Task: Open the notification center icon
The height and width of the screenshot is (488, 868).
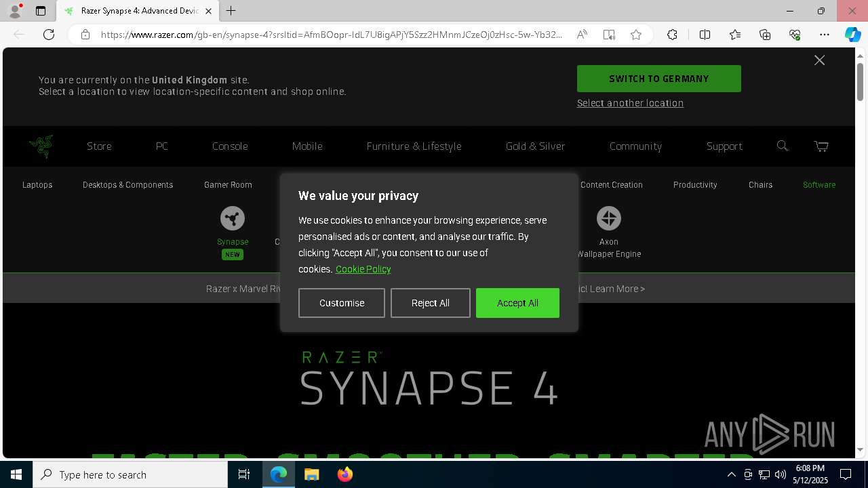Action: pos(846,474)
